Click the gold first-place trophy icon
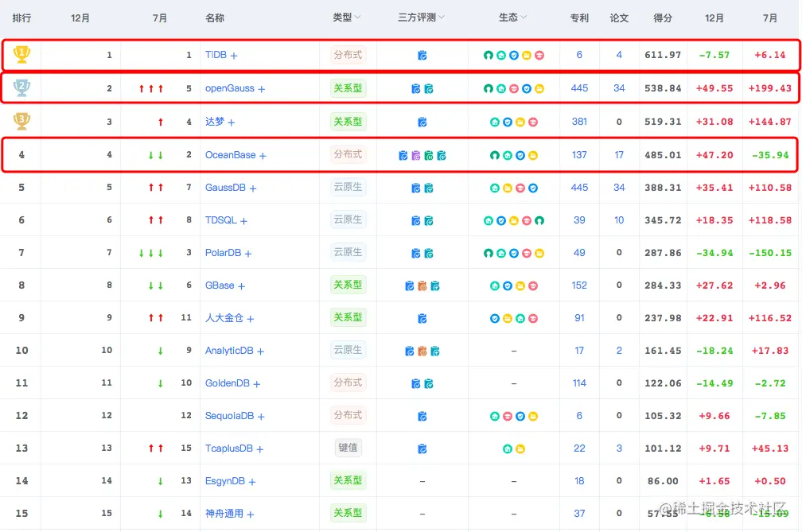Screen dimensions: 802x532 (21, 54)
